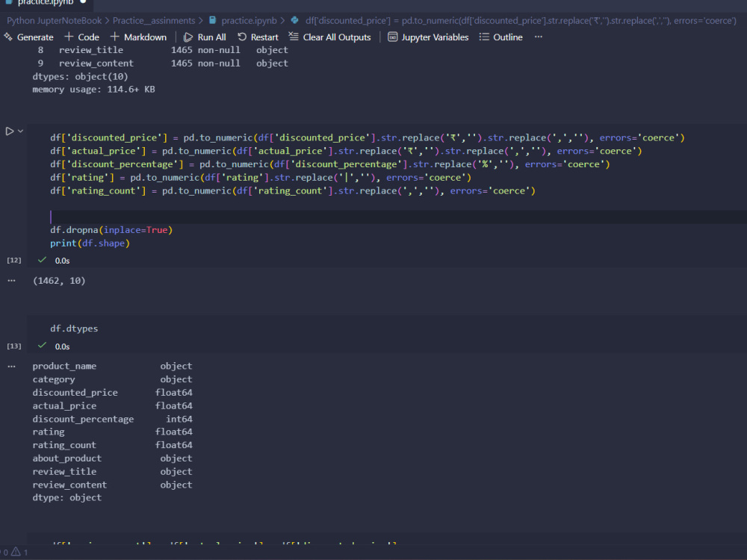Click the discount_percentage int64 output row
Viewport: 747px width, 560px height.
[x=113, y=419]
